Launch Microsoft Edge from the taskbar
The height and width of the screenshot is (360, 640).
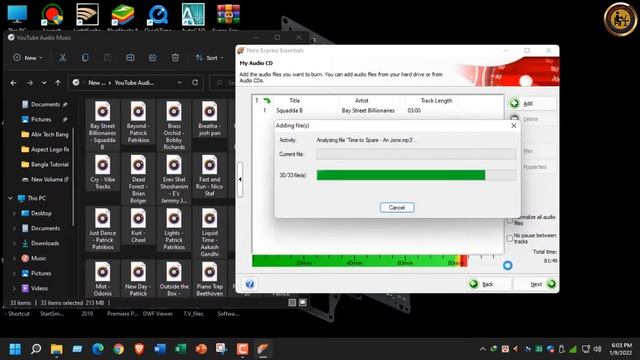[x=98, y=349]
